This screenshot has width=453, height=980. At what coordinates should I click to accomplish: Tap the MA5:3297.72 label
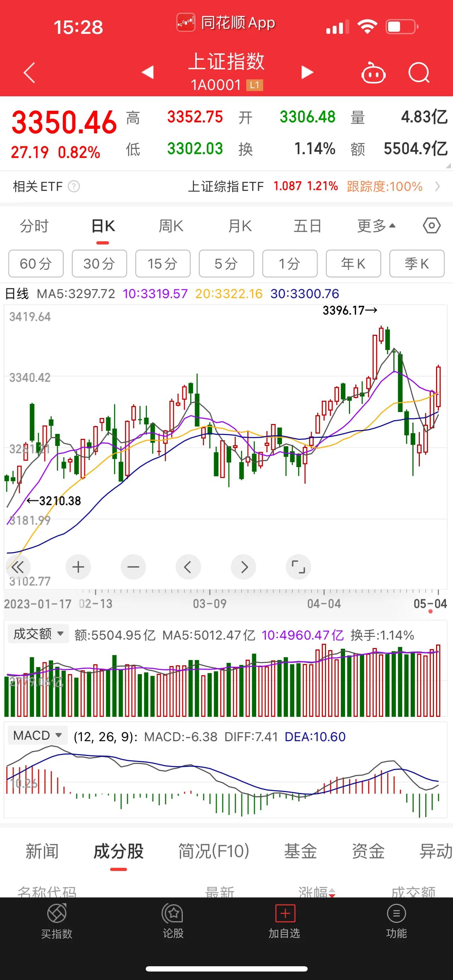(76, 294)
